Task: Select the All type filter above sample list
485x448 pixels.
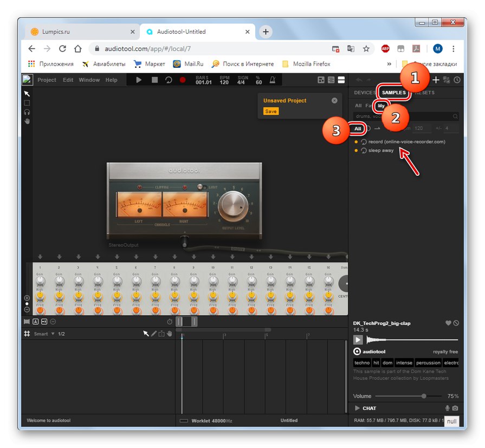Action: pyautogui.click(x=358, y=129)
